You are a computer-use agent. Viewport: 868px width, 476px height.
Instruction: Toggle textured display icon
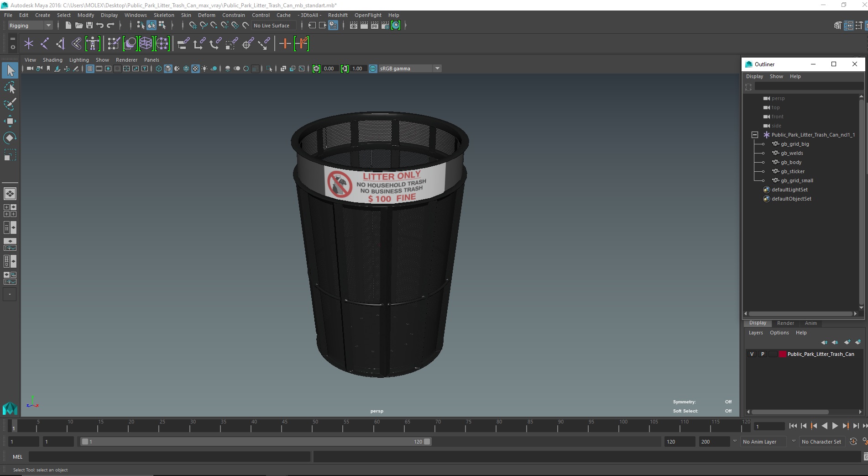(x=195, y=69)
